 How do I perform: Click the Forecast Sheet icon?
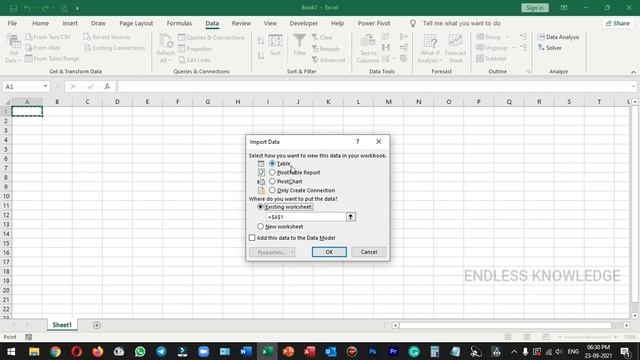[x=455, y=49]
